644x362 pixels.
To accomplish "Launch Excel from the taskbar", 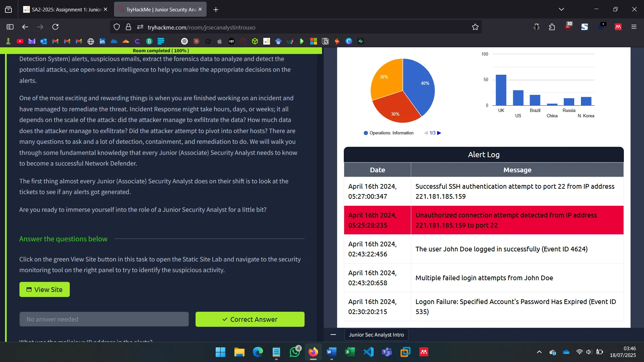I will coord(350,352).
